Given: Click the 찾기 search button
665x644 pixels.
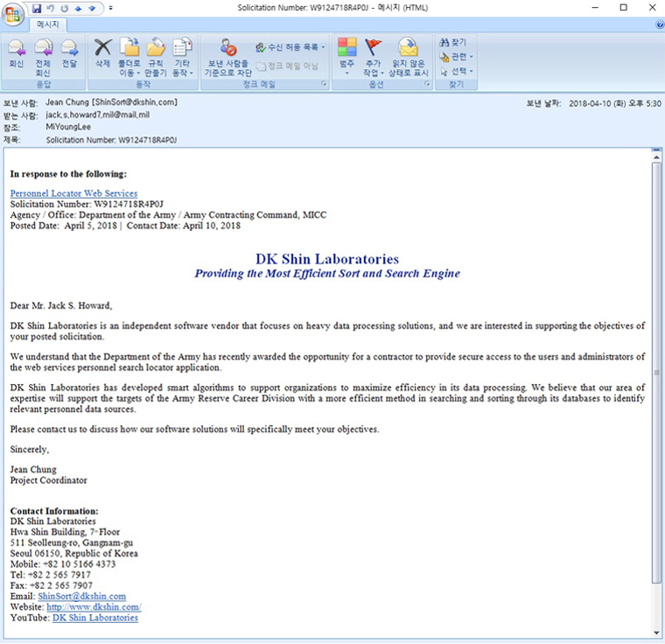Looking at the screenshot, I should [x=453, y=42].
